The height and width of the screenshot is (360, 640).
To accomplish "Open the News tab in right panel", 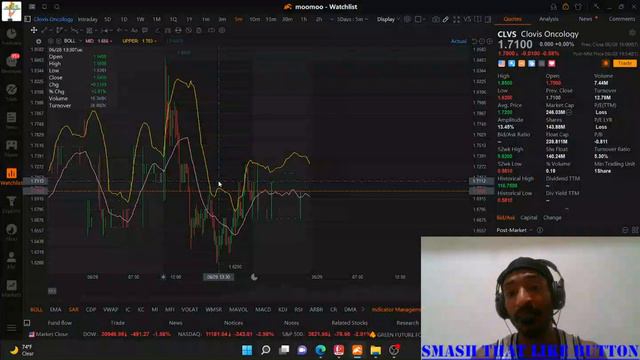I will point(585,19).
